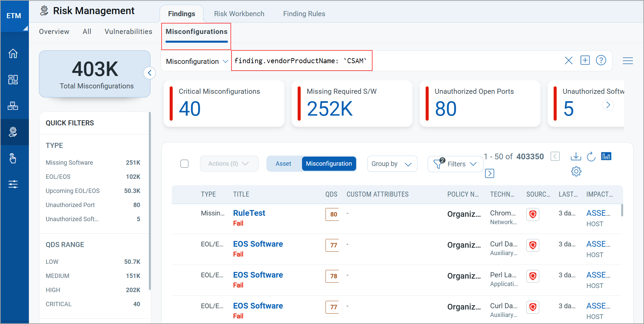Click the Critical Misconfigurations 40 card
The height and width of the screenshot is (324, 644).
coord(224,104)
